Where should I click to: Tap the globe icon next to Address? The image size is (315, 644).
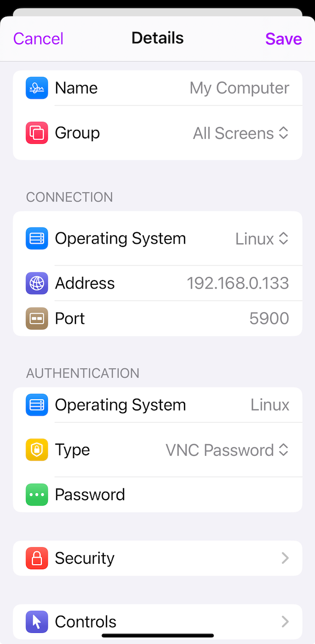point(37,283)
